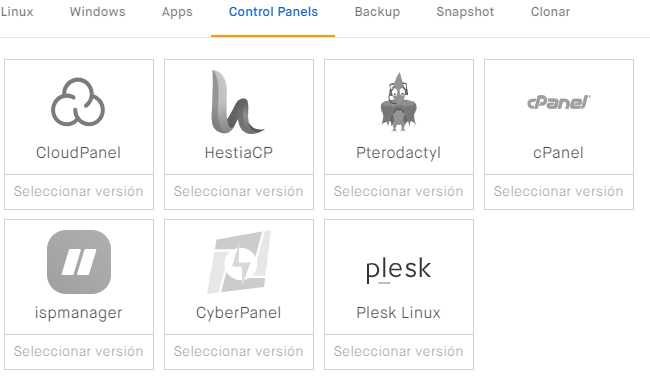Pick the CyberPanel lightning logo
Screen dimensions: 650x377
coord(239,262)
